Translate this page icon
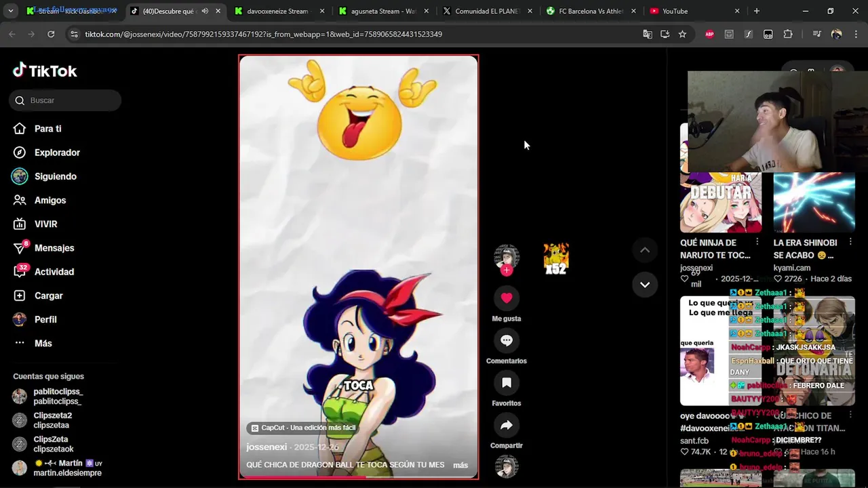 [648, 34]
